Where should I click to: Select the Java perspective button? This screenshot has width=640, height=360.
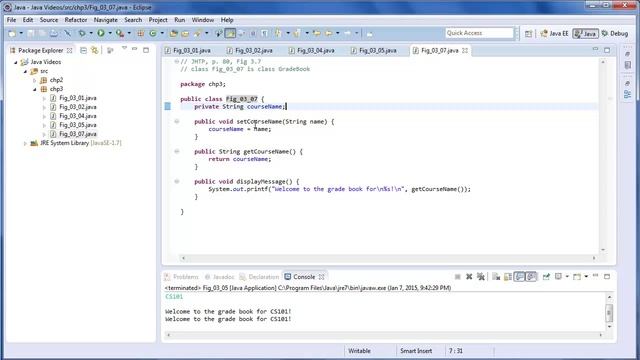click(x=585, y=33)
